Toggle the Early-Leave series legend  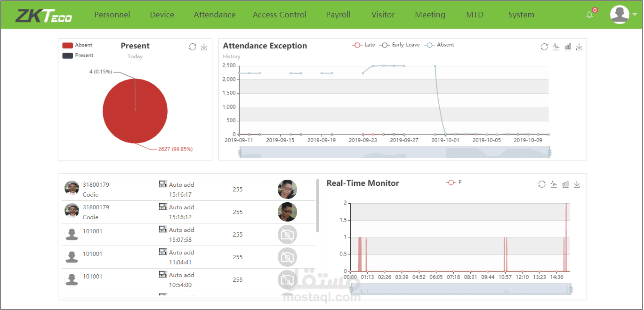coord(400,45)
